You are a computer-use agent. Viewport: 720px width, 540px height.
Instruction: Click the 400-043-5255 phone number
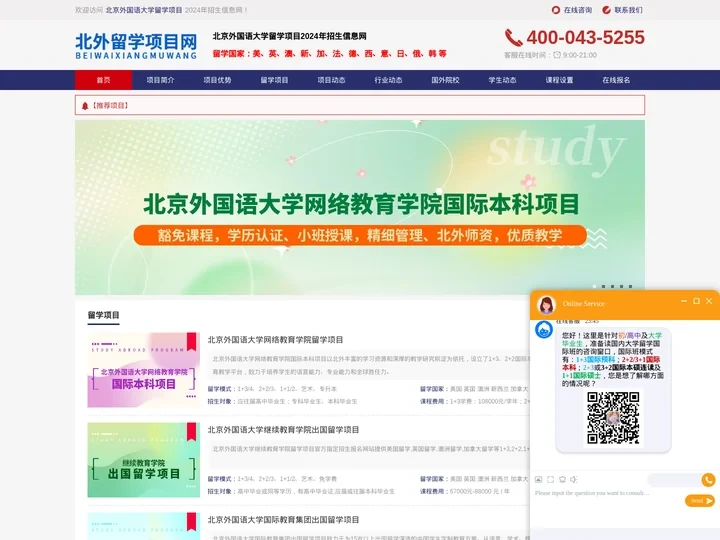click(585, 38)
